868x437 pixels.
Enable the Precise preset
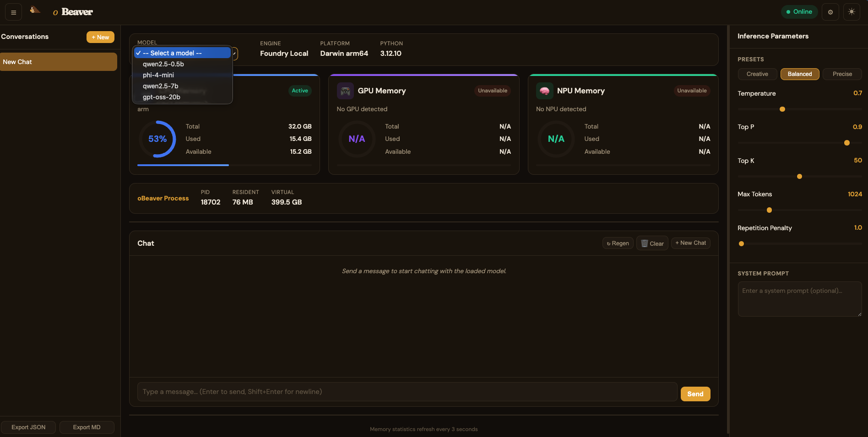(842, 74)
